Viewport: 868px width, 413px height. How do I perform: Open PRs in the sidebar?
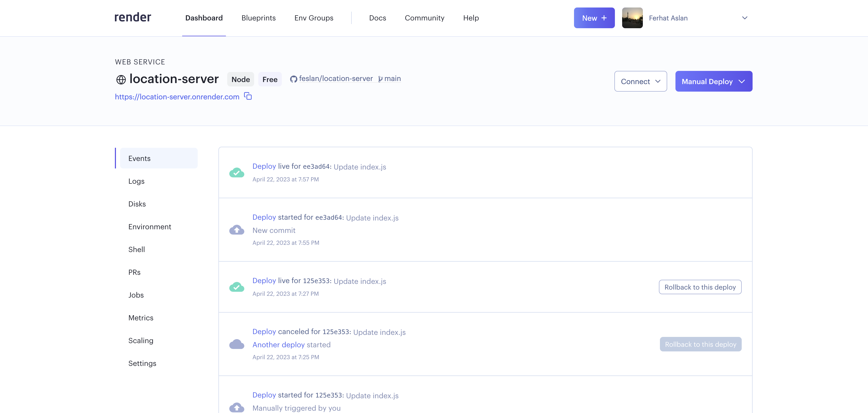135,272
